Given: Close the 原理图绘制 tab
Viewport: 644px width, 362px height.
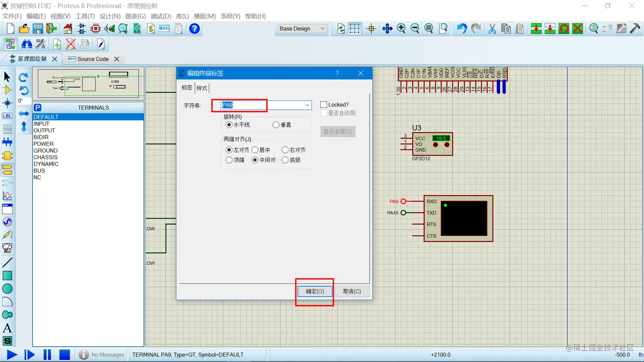Looking at the screenshot, I should coord(55,59).
